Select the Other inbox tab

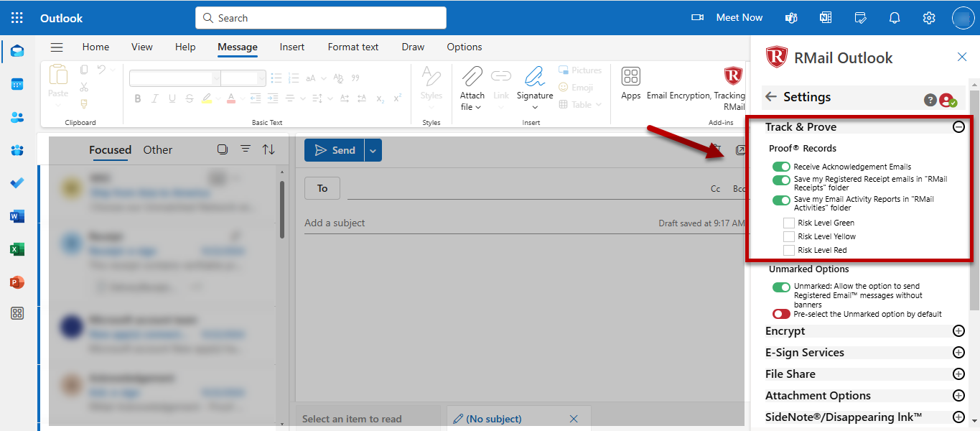click(157, 150)
